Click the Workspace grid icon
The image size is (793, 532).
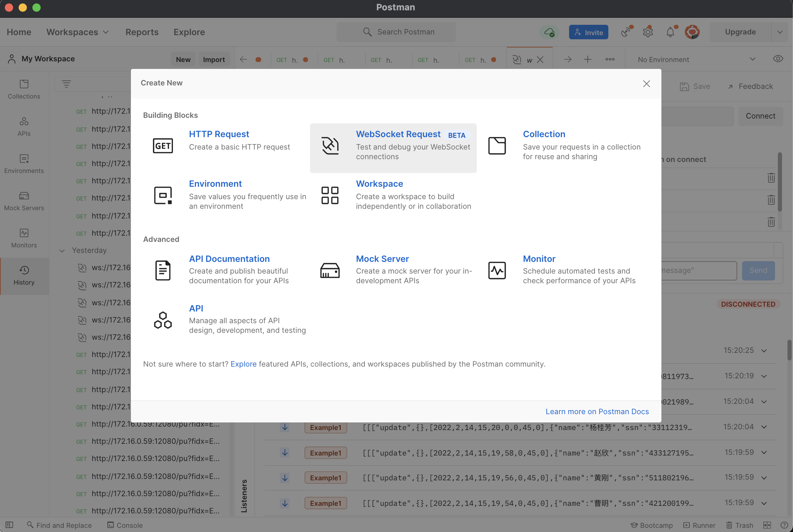(330, 195)
